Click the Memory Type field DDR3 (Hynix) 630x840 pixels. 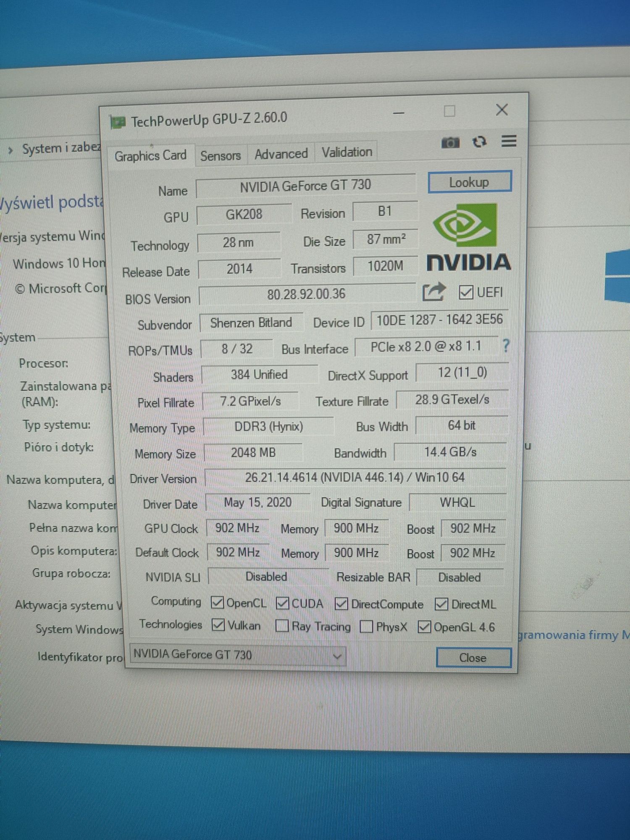[x=268, y=427]
